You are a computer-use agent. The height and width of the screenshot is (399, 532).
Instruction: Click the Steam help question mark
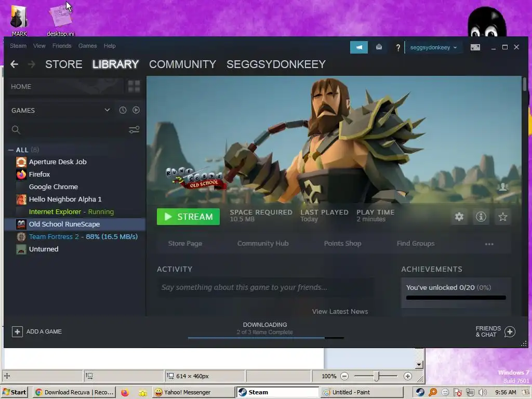tap(398, 47)
